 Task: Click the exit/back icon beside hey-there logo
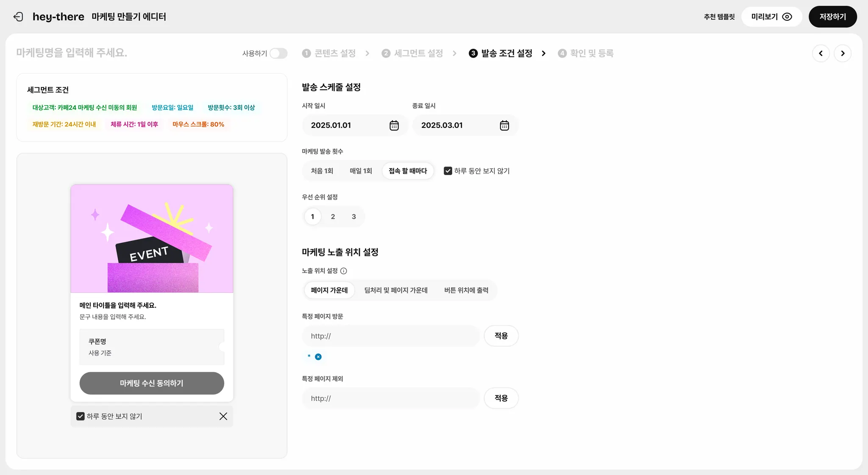[x=18, y=17]
